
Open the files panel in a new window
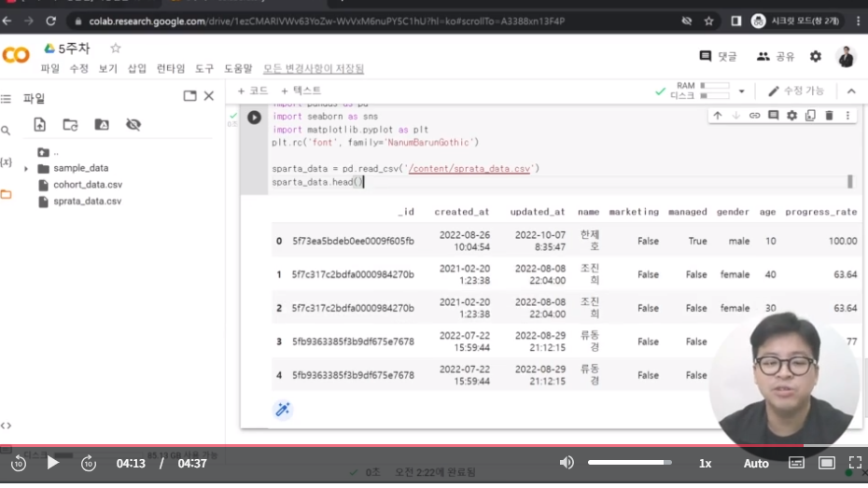(x=189, y=96)
